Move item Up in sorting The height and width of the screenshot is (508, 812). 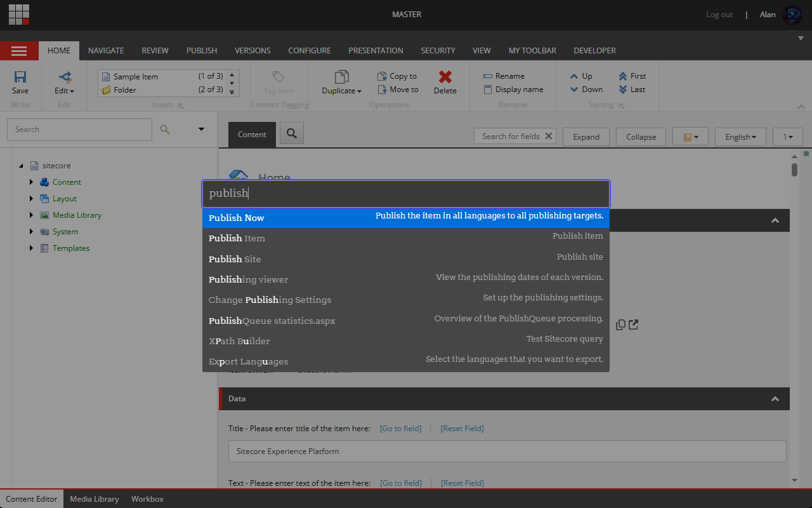coord(581,76)
